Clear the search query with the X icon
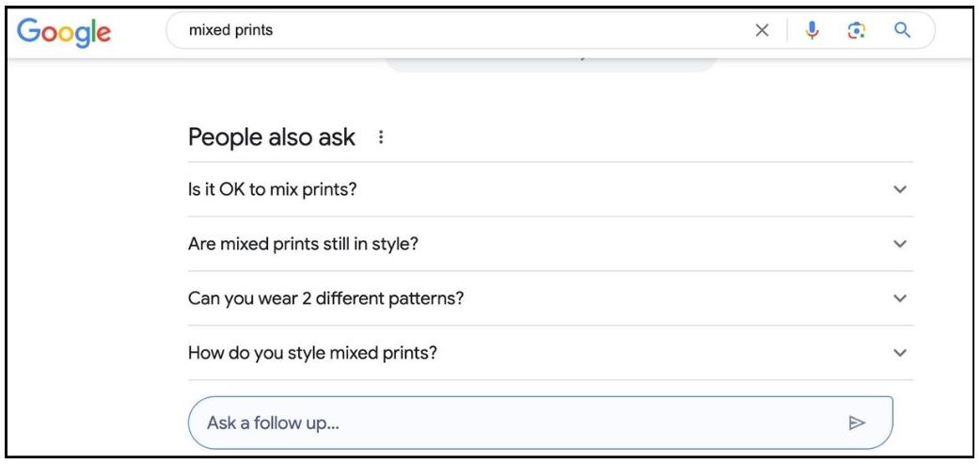The width and height of the screenshot is (980, 464). click(762, 30)
